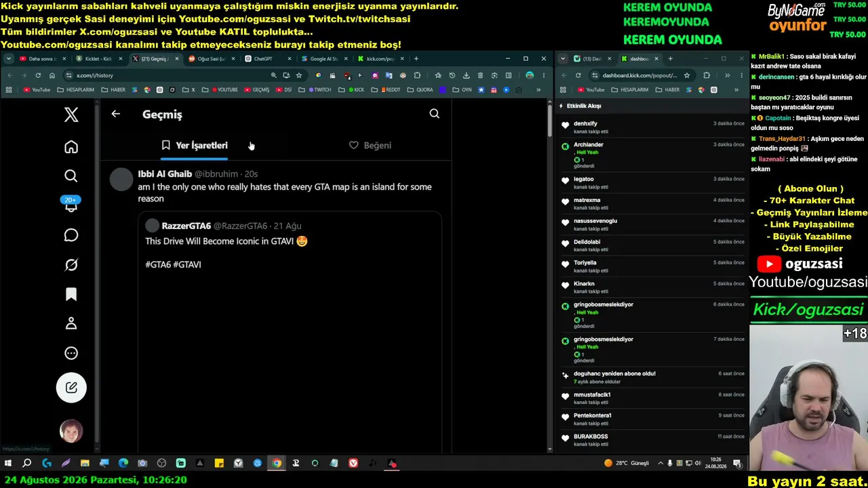Select the doguhanc yeniden abone oldu event
868x488 pixels.
pyautogui.click(x=652, y=377)
